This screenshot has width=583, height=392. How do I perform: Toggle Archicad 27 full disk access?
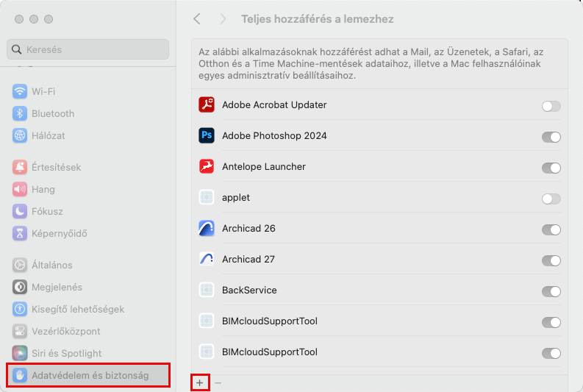tap(551, 260)
